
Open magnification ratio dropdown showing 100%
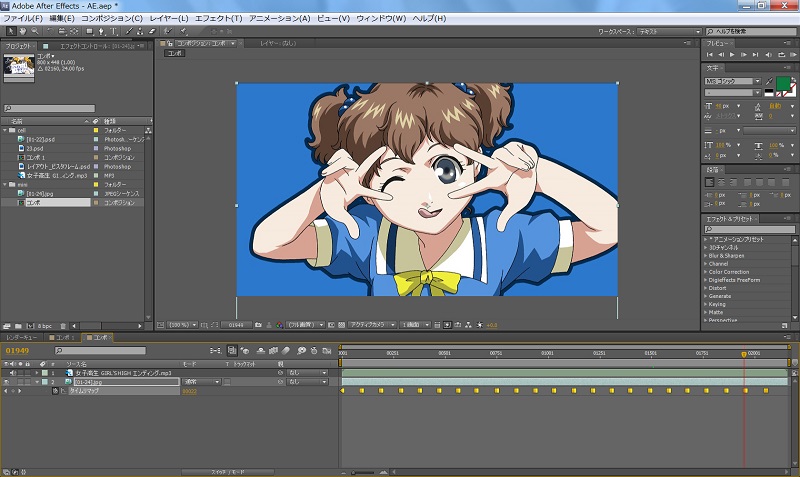(x=181, y=325)
